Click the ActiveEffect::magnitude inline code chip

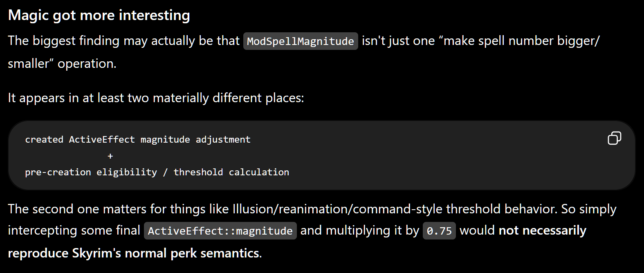(220, 231)
